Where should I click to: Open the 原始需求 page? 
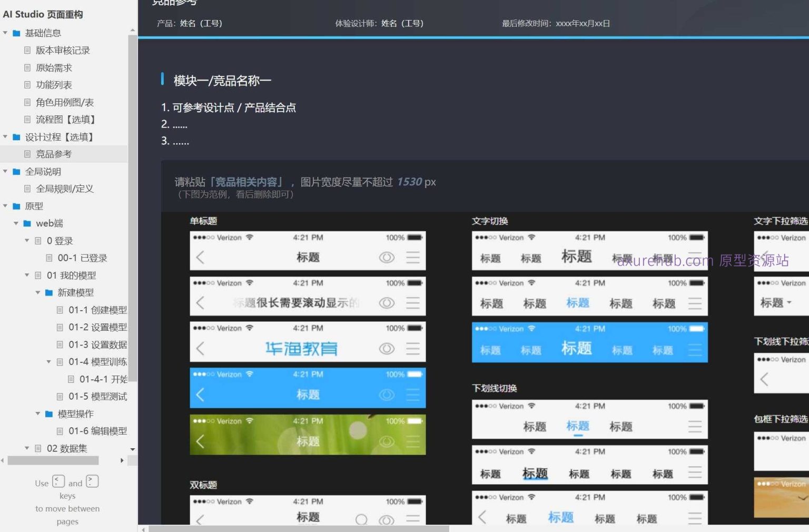coord(54,67)
